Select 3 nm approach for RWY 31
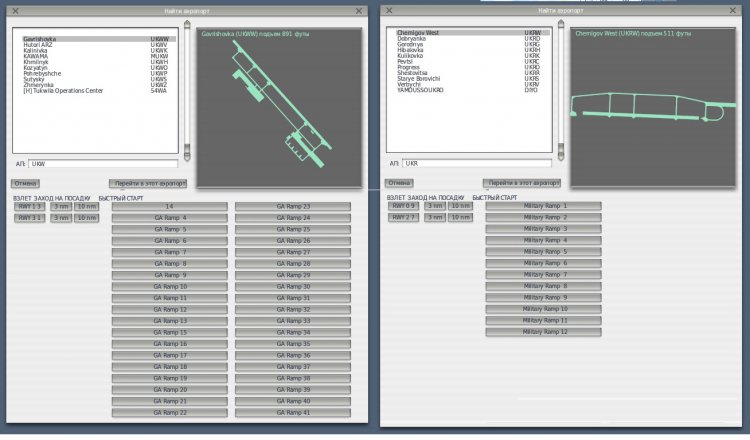The image size is (750, 440). (61, 218)
